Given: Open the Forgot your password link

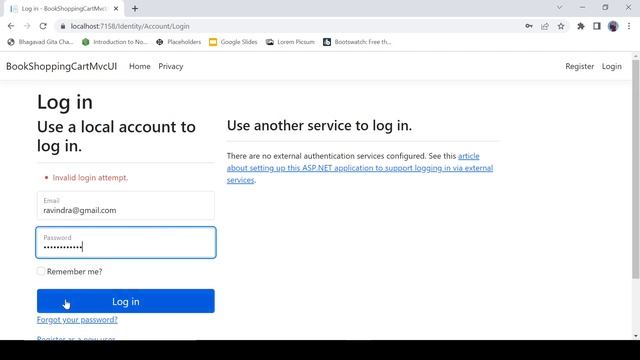Looking at the screenshot, I should 77,320.
